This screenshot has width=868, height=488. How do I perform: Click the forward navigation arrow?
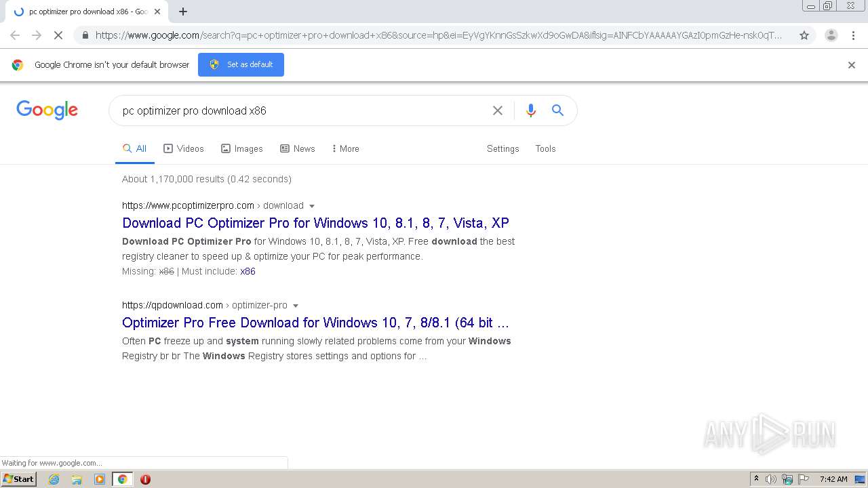[37, 35]
